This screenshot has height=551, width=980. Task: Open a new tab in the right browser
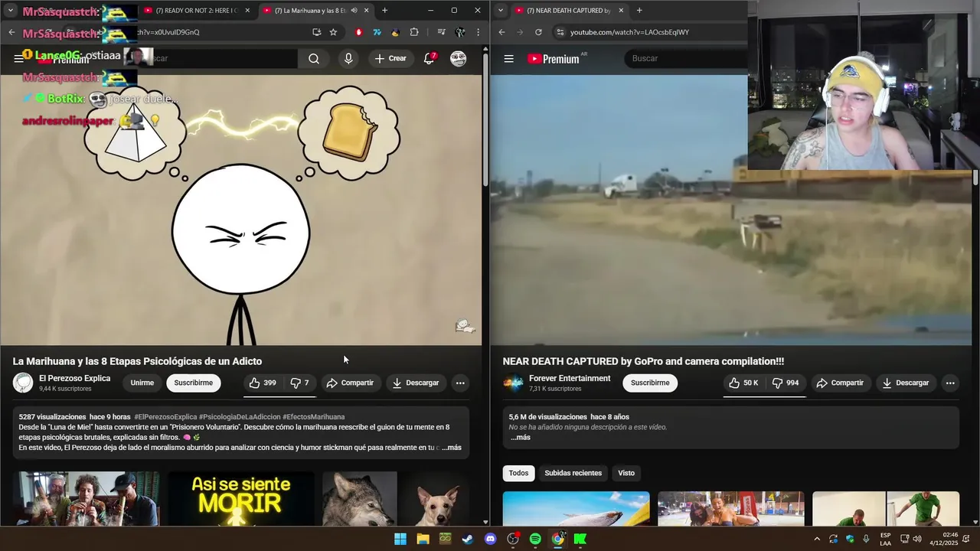[639, 11]
